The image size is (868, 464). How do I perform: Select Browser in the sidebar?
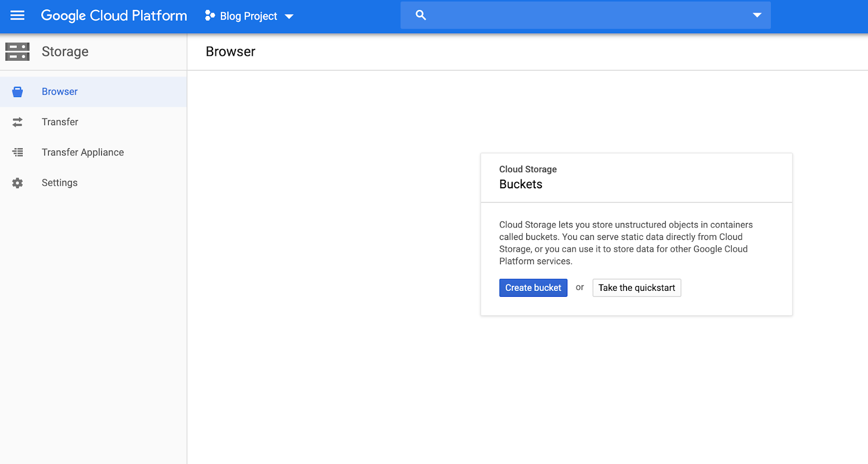[93, 92]
